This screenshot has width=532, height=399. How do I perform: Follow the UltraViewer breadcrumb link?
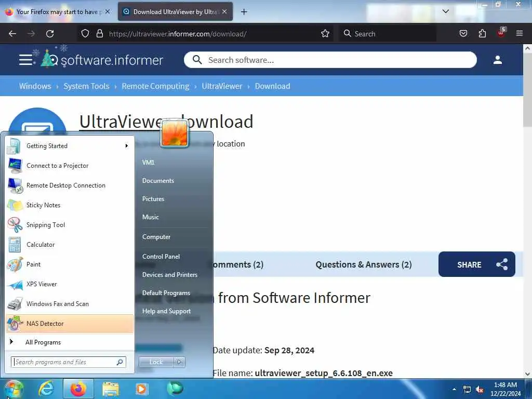coord(222,86)
